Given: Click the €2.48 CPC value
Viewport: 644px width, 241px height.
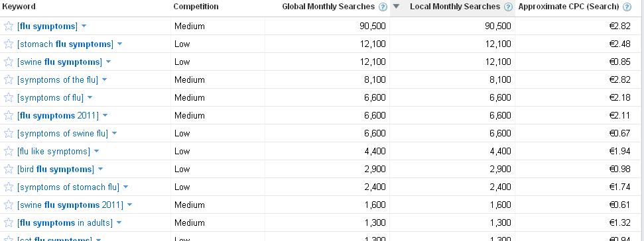Looking at the screenshot, I should (x=619, y=44).
